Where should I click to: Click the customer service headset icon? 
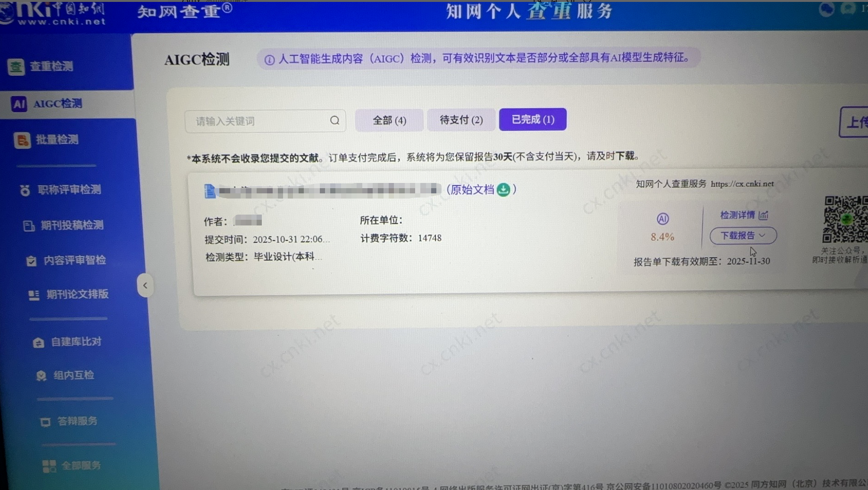(848, 9)
